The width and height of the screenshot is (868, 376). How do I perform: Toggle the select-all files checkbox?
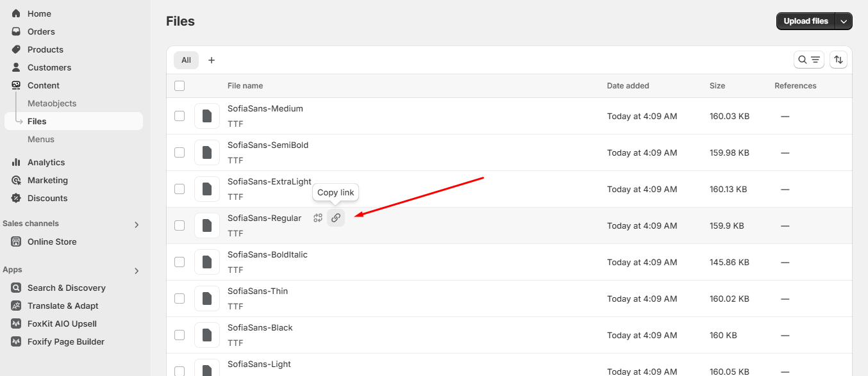tap(179, 86)
